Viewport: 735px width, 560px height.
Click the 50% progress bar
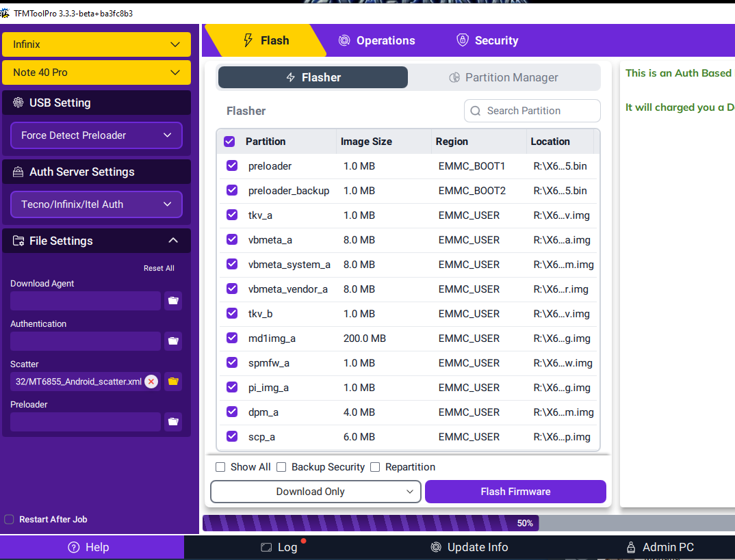(469, 523)
